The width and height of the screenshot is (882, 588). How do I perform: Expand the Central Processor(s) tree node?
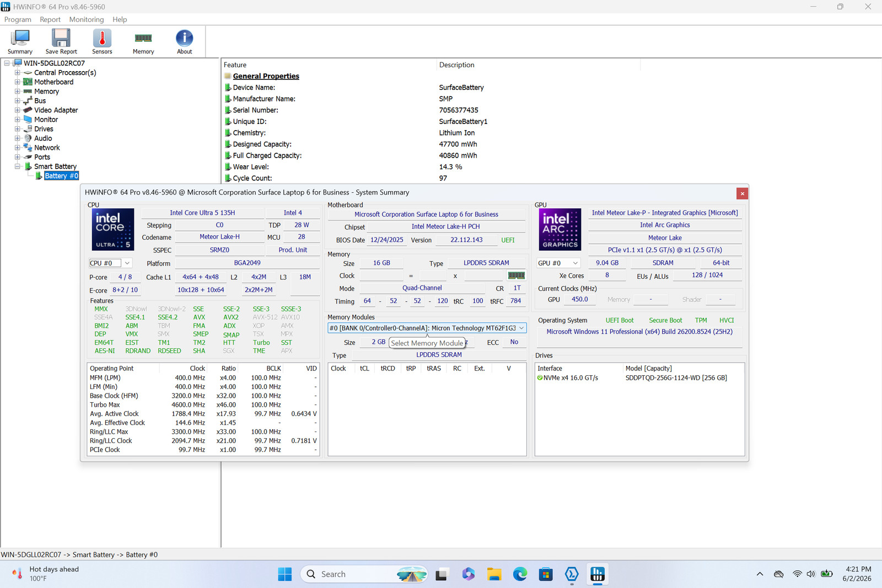[x=17, y=73]
